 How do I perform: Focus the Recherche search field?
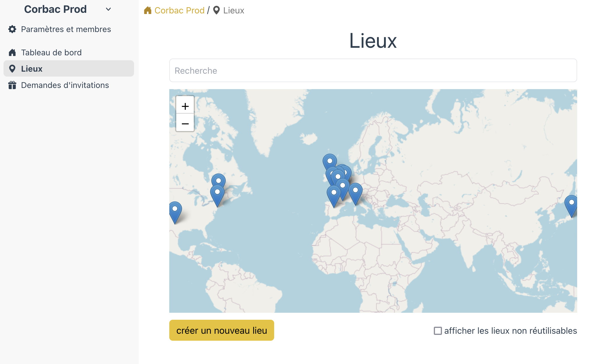point(373,70)
